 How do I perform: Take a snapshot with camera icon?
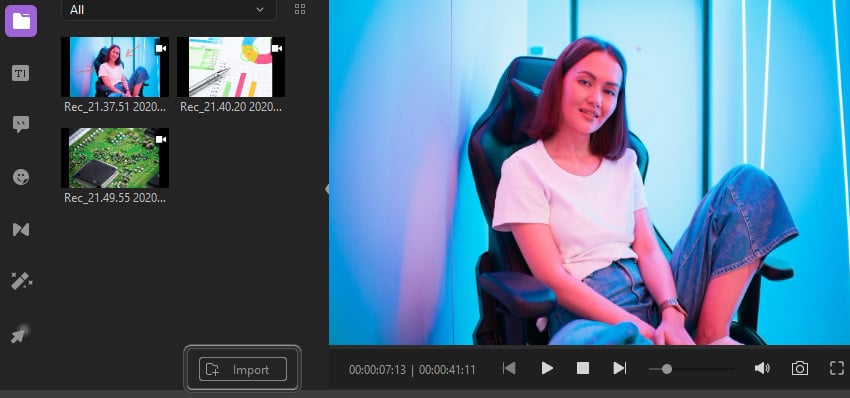click(800, 369)
